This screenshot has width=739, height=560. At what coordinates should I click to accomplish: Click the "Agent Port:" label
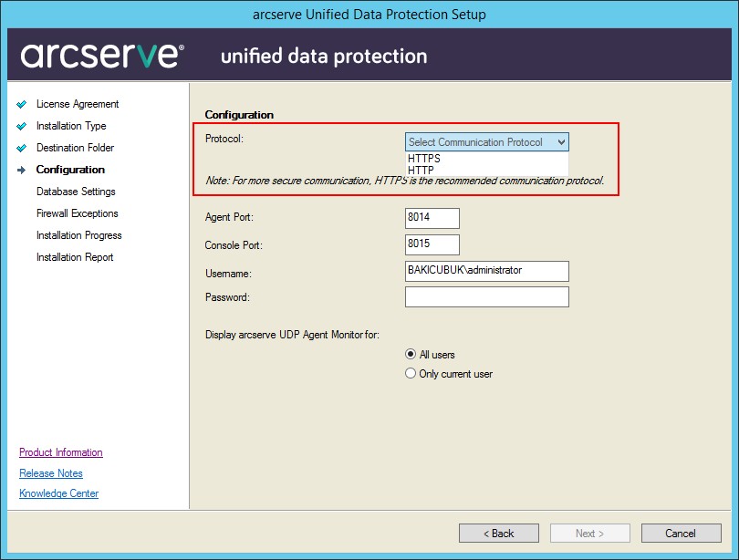(229, 217)
